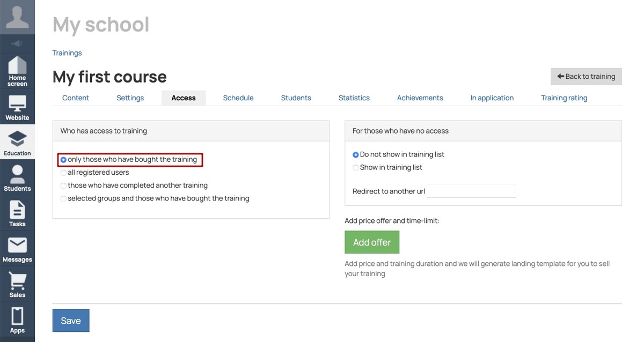Image resolution: width=644 pixels, height=342 pixels.
Task: Open the Training rating tab
Action: [x=564, y=98]
